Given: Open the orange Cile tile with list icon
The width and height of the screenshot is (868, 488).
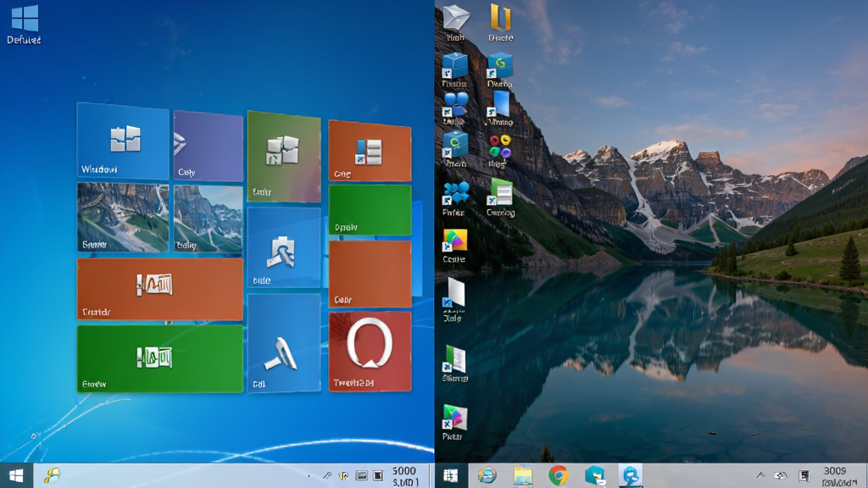Looking at the screenshot, I should (x=370, y=151).
